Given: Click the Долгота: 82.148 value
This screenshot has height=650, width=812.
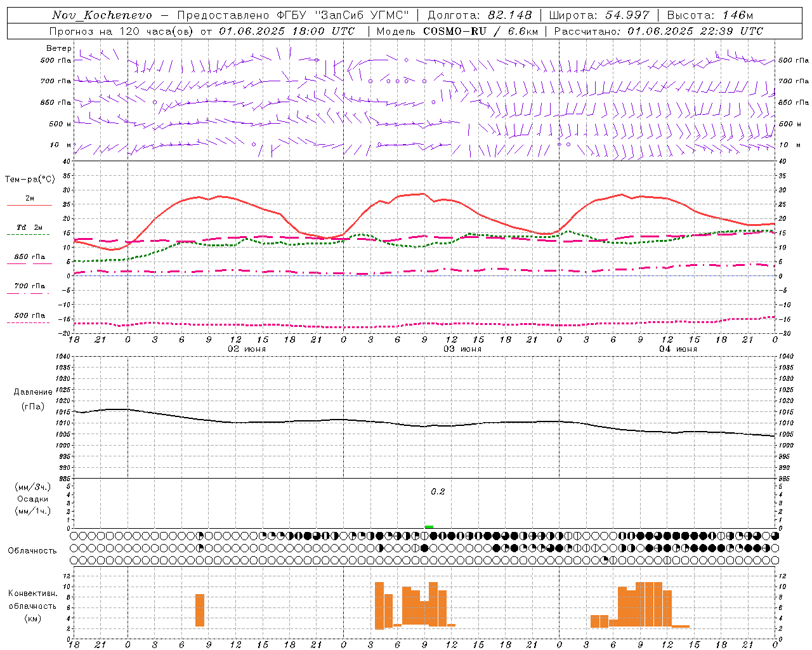Looking at the screenshot, I should tap(480, 15).
